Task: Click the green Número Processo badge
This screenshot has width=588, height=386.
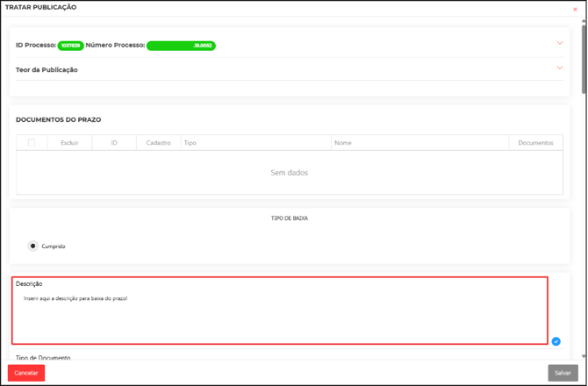Action: click(181, 46)
